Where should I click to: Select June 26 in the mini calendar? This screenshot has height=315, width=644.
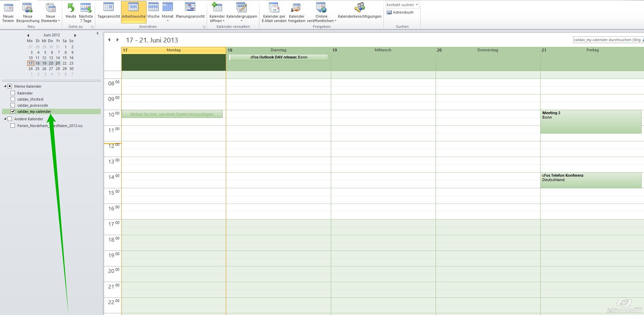[44, 69]
